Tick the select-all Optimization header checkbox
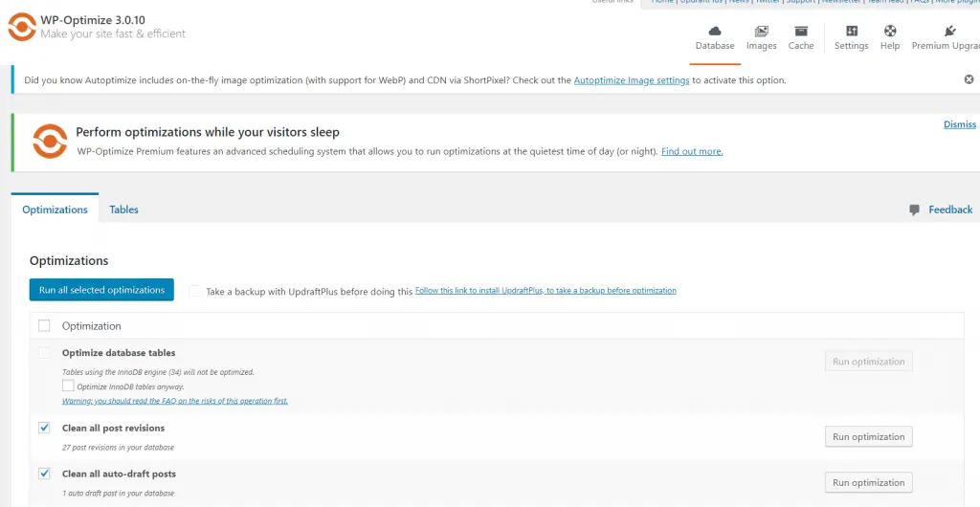 44,325
